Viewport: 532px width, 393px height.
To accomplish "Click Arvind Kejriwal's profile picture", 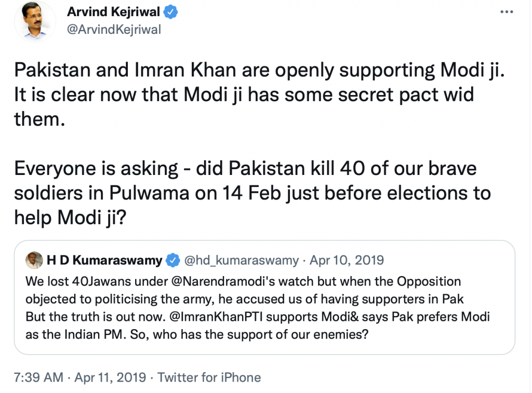I will coord(35,21).
